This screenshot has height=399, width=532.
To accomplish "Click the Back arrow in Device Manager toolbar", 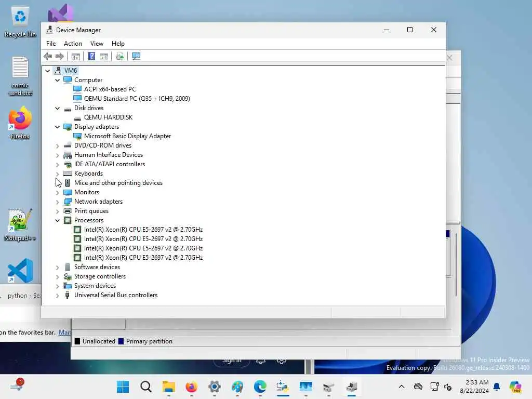I will coord(48,56).
